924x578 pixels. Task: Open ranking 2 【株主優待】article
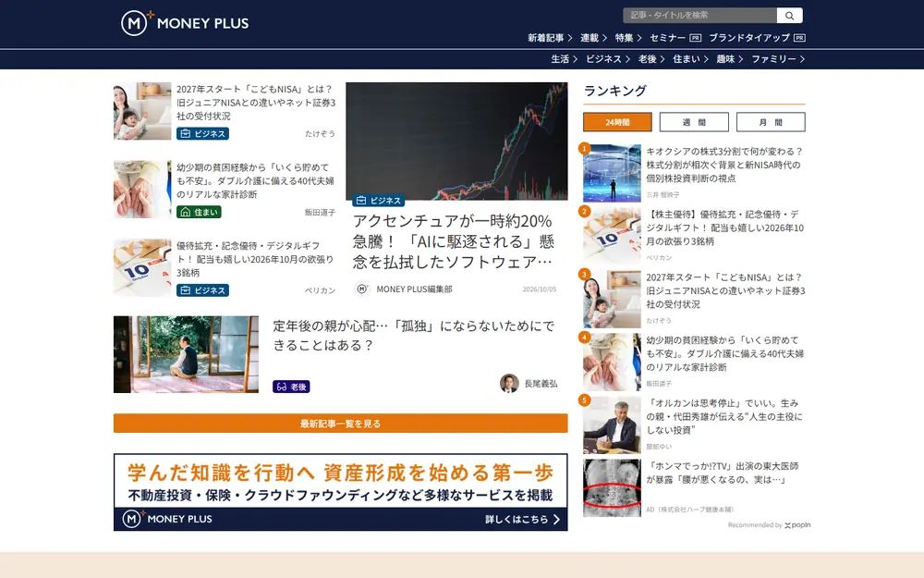coord(724,228)
